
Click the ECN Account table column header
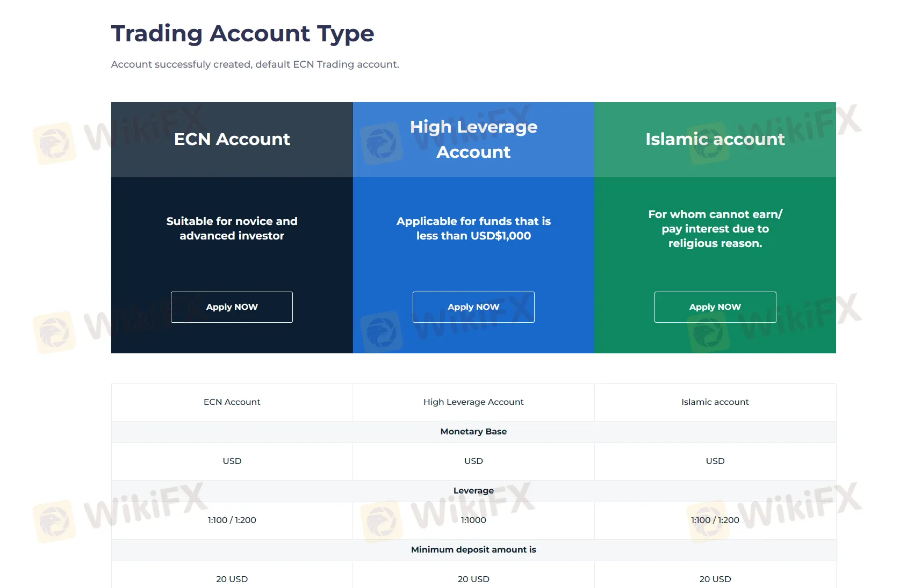[x=232, y=402]
